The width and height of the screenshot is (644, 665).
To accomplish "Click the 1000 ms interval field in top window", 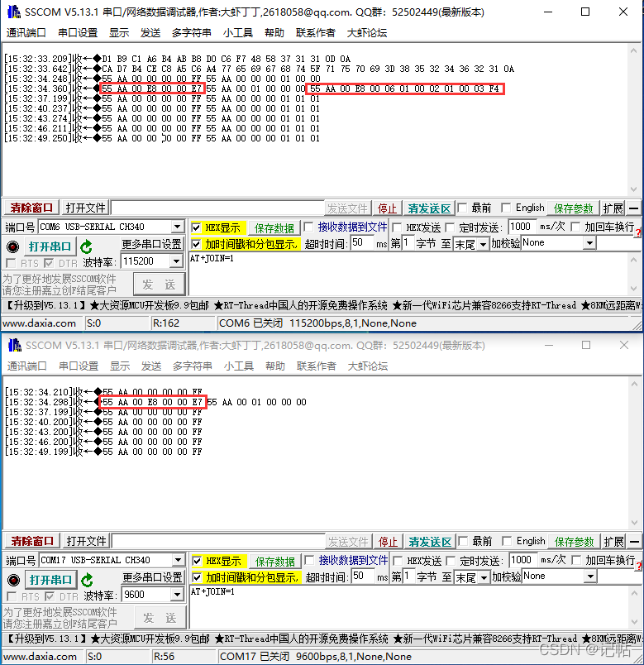I will [x=522, y=227].
